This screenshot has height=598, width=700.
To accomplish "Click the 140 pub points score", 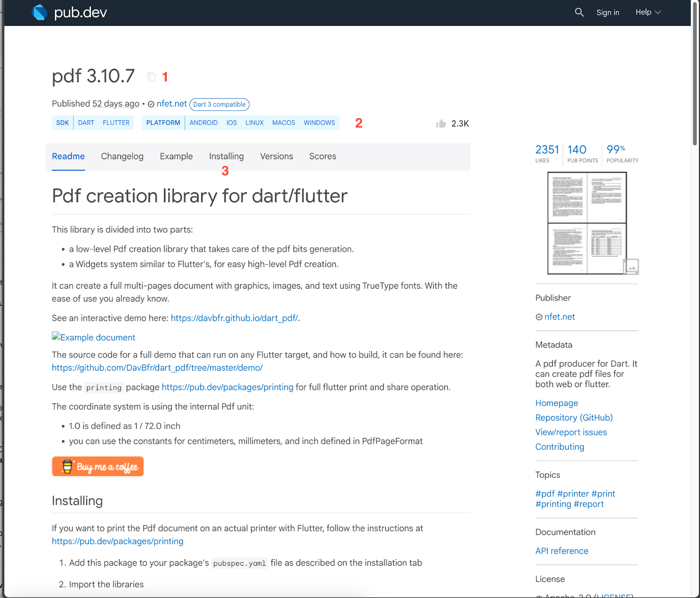I will coord(582,154).
